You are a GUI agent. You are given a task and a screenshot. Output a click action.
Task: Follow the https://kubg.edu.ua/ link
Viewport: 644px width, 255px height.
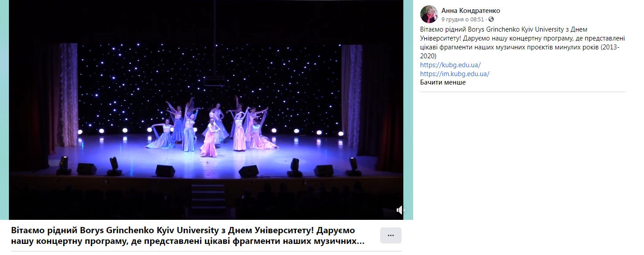450,65
